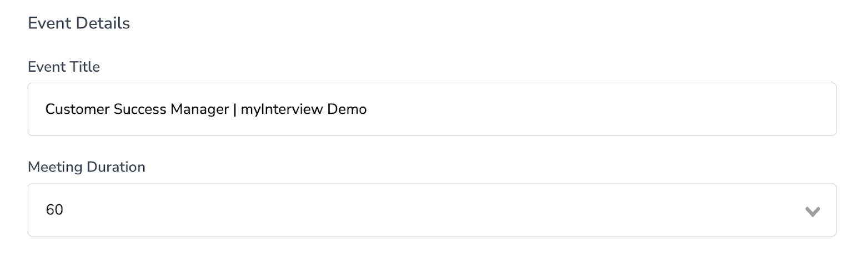Click the word "Meeting" in field label
Viewport: 868px width, 257px height.
click(x=55, y=167)
